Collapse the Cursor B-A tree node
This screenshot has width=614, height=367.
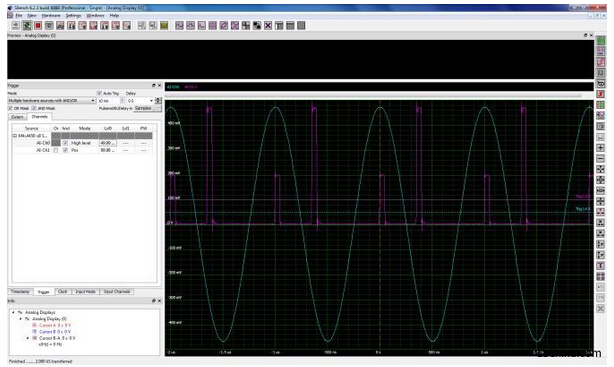click(x=28, y=338)
